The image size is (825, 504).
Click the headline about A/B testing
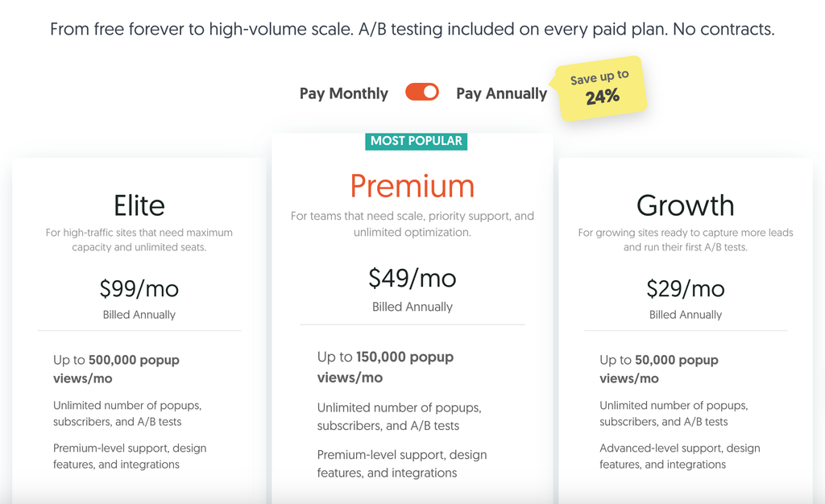coord(412,29)
